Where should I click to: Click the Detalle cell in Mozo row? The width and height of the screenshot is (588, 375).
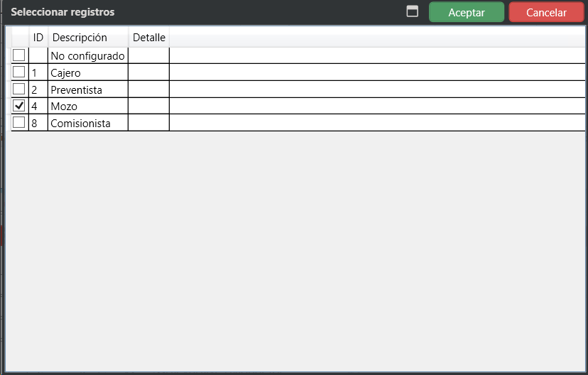pos(148,107)
